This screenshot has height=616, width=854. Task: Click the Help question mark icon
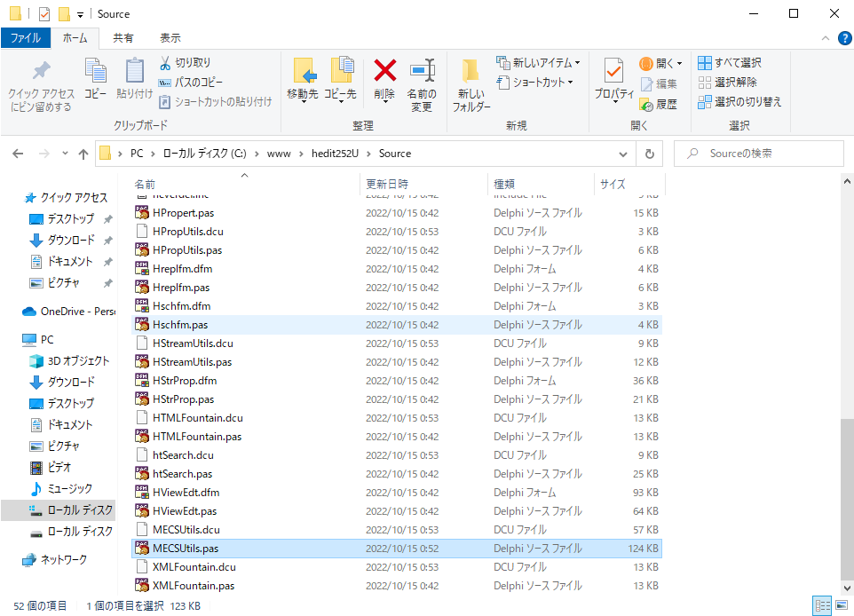click(x=844, y=38)
